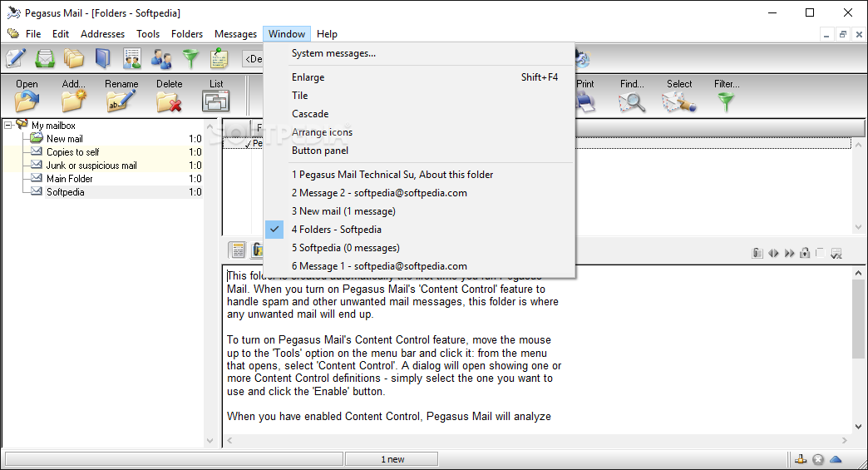Viewport: 868px width, 470px height.
Task: Click the globe icon on top toolbar
Action: pos(583,58)
